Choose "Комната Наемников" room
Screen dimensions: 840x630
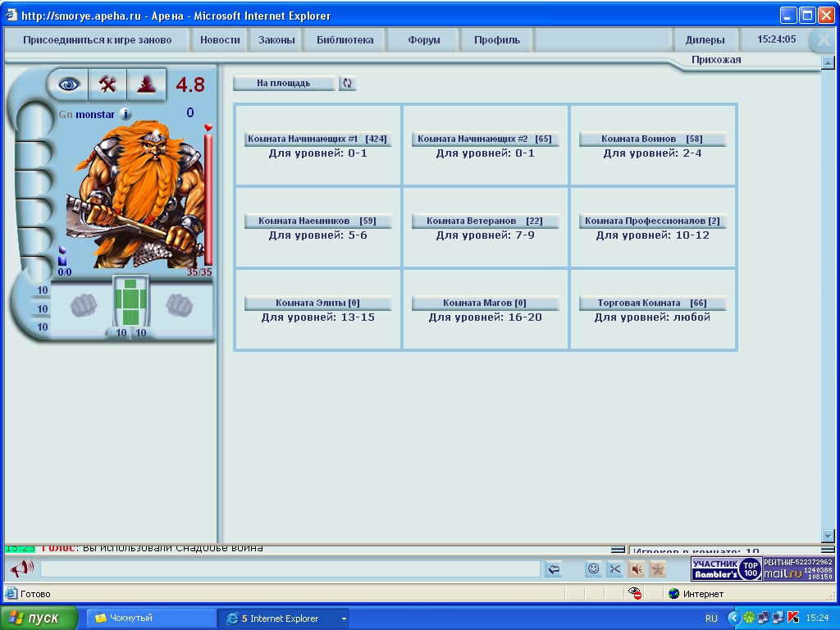pyautogui.click(x=317, y=221)
